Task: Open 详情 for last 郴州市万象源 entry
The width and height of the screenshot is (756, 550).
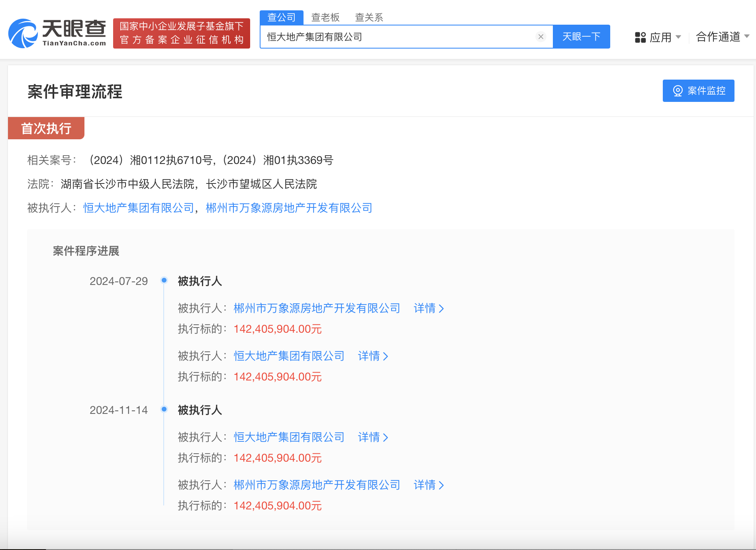Action: point(429,485)
